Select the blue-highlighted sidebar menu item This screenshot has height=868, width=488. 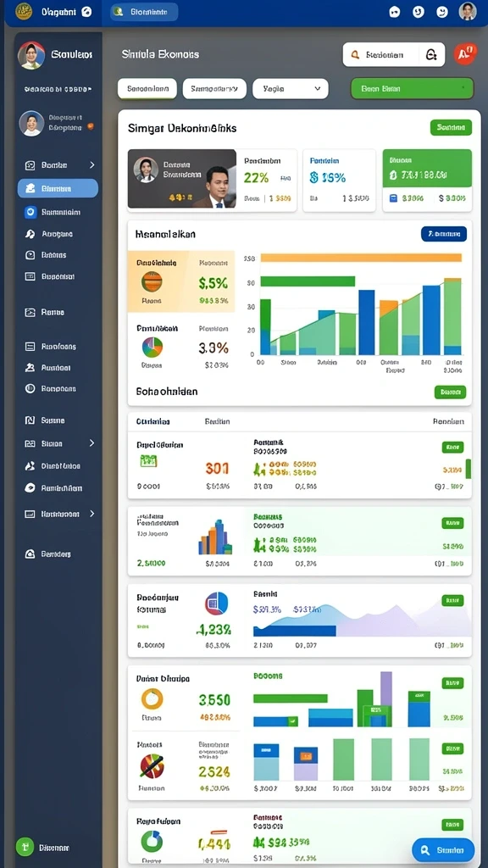[58, 188]
